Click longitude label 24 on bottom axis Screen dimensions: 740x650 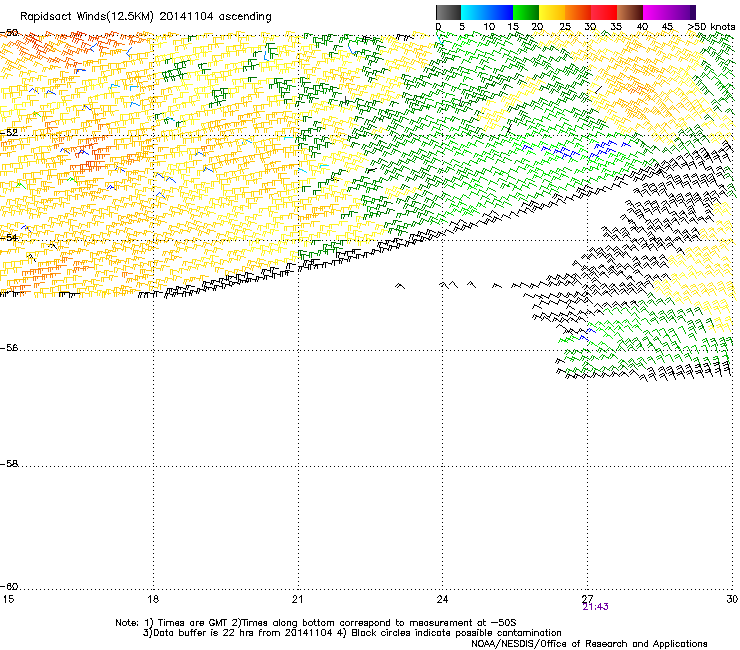(x=442, y=599)
